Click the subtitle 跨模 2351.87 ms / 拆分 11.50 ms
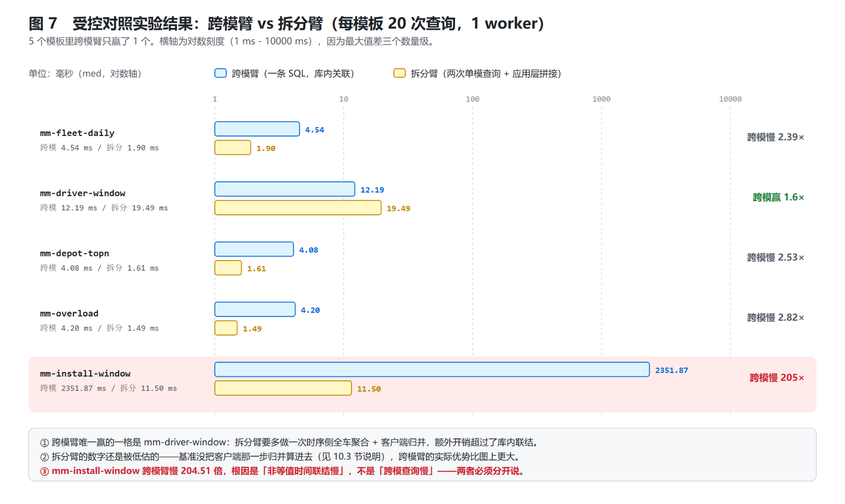Viewport: 845px width, 504px height. pos(108,388)
